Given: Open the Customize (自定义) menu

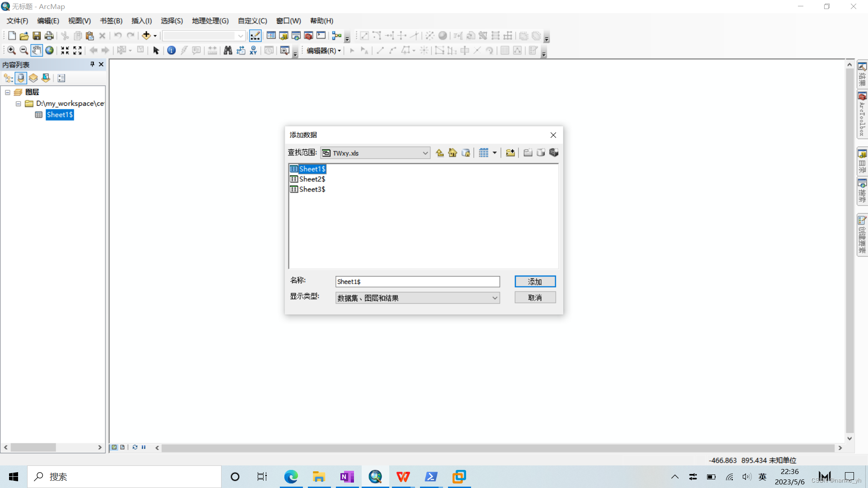Looking at the screenshot, I should click(x=252, y=21).
